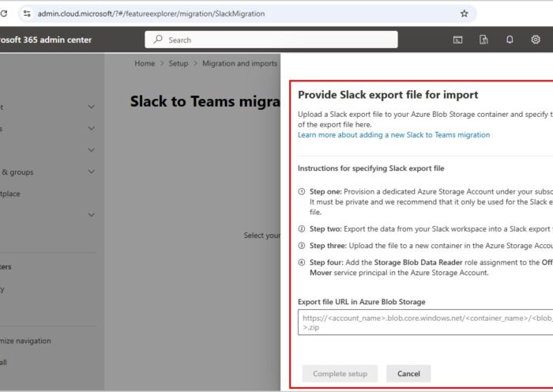Bookmark this page with the star icon

tap(465, 13)
